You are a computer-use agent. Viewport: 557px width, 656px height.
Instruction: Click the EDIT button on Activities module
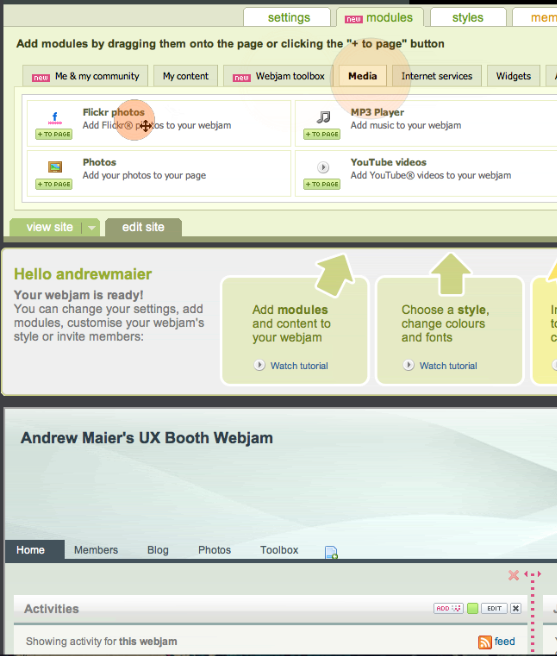[x=494, y=608]
